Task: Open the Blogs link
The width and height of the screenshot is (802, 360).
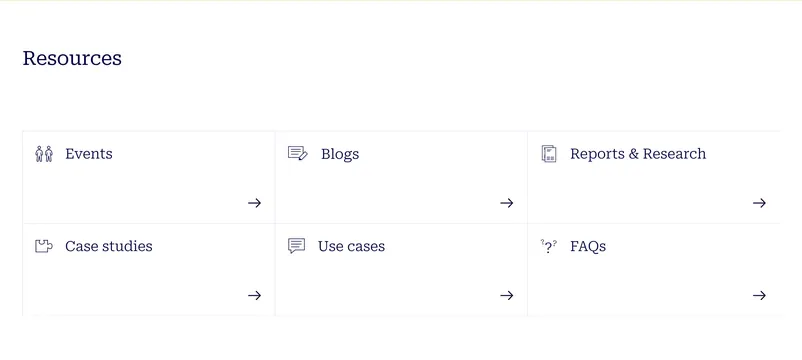Action: click(x=340, y=154)
